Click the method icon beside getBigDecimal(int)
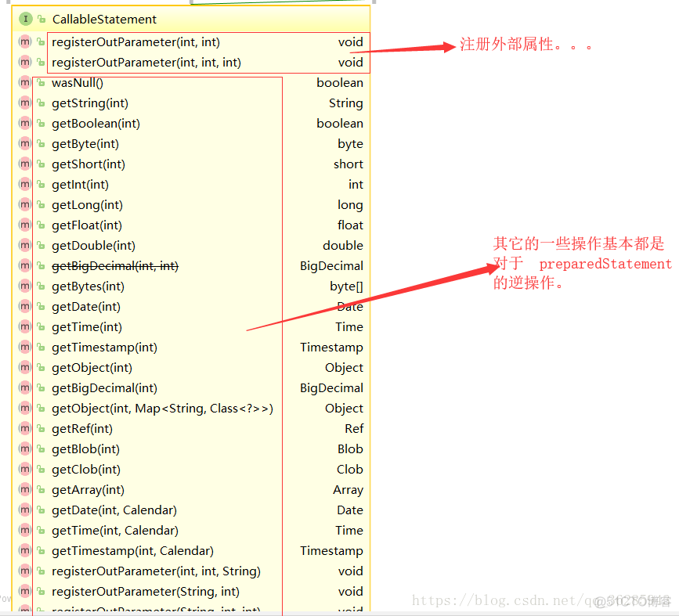This screenshot has height=616, width=679. pyautogui.click(x=25, y=388)
